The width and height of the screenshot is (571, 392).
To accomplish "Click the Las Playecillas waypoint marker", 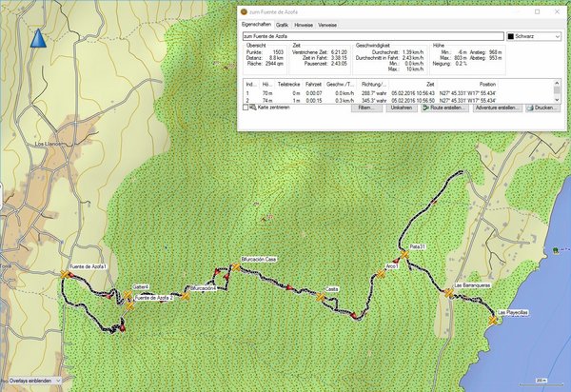I will (493, 321).
